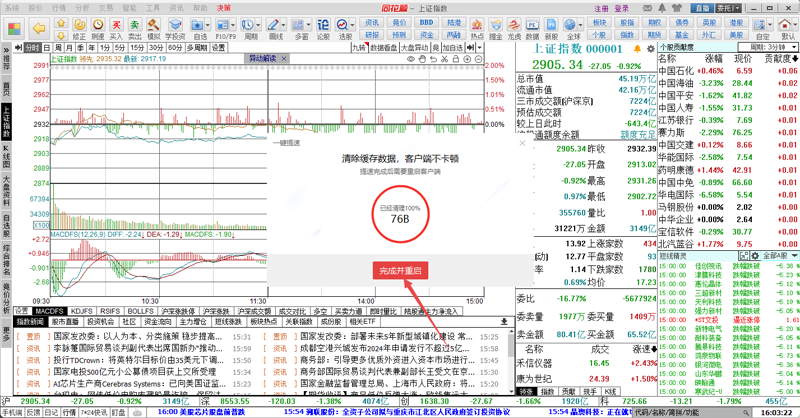Select the KDJFS indicator tab

82,311
